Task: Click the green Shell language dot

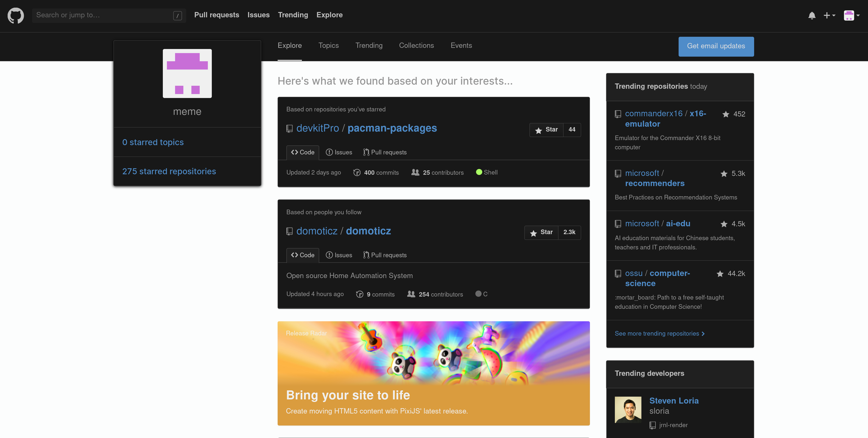Action: 479,172
